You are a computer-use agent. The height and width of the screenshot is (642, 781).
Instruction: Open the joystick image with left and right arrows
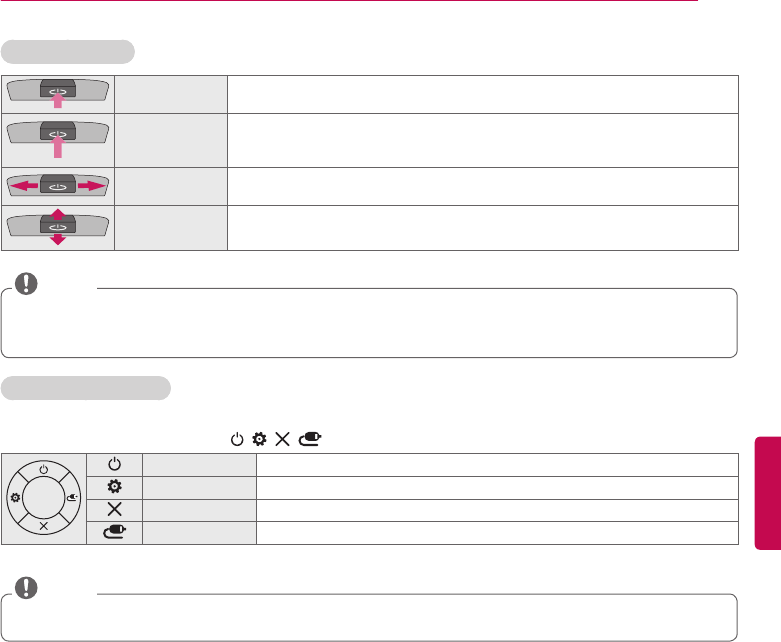pyautogui.click(x=58, y=185)
